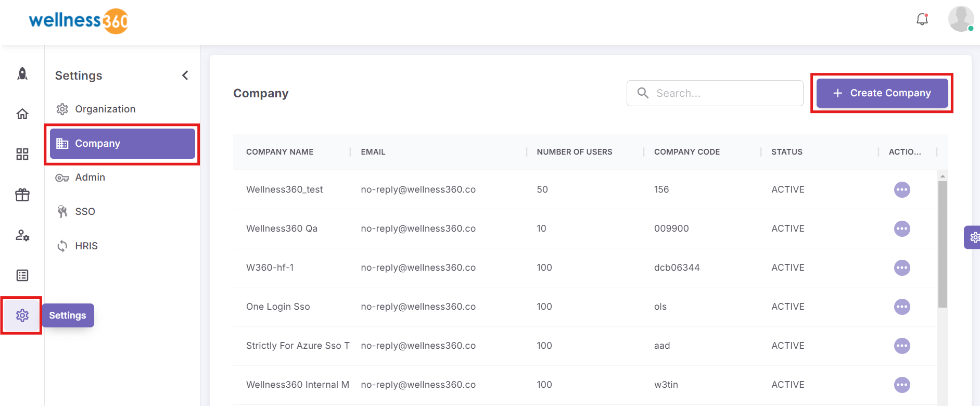
Task: Click company code aad
Action: (x=662, y=346)
